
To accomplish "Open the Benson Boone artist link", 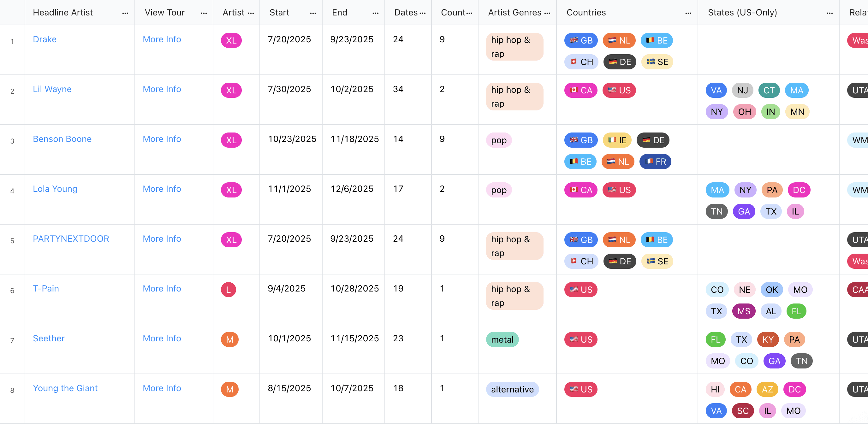I will pos(62,139).
